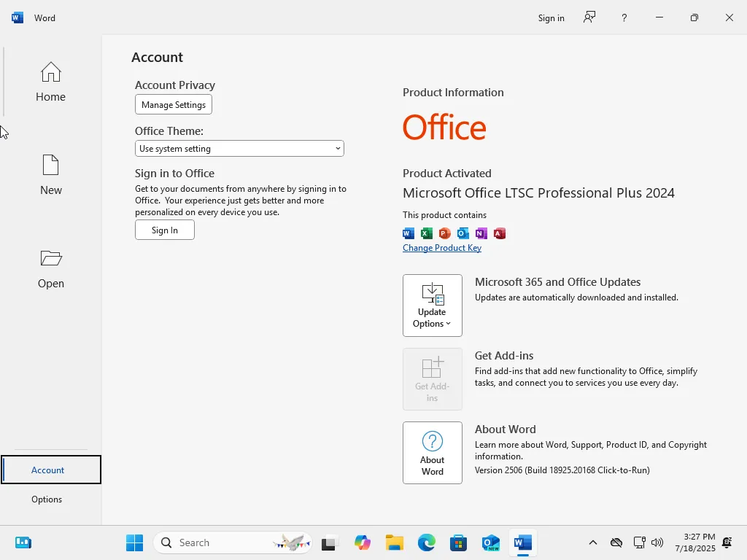This screenshot has height=560, width=747.
Task: Open Word Options from the sidebar
Action: tap(47, 499)
